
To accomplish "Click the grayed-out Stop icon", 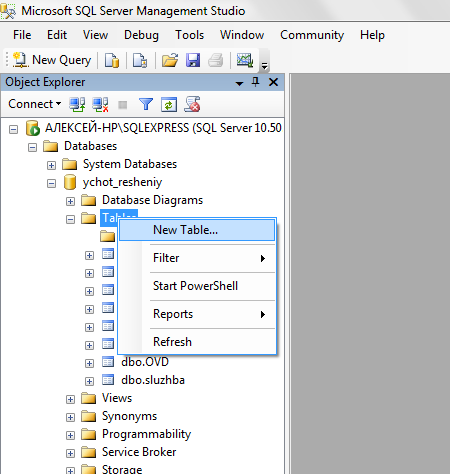I will pyautogui.click(x=123, y=105).
